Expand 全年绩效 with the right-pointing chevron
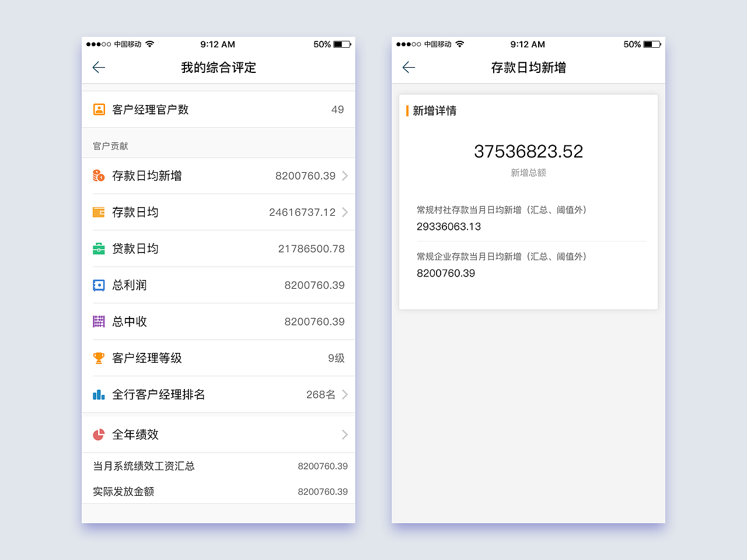This screenshot has width=747, height=560. (344, 433)
